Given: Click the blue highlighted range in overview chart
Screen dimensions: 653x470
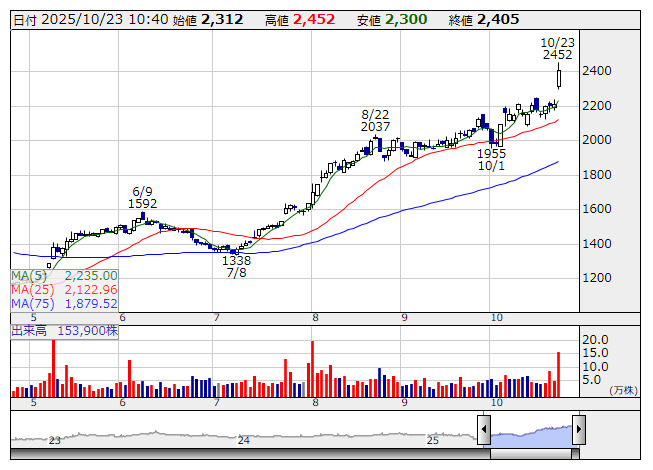Looking at the screenshot, I should point(531,436).
